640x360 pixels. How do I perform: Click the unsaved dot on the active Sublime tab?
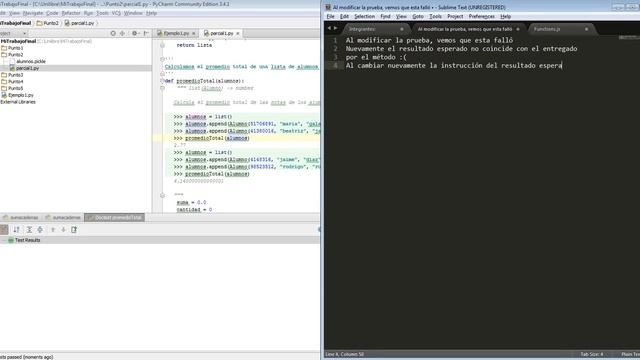tap(518, 29)
